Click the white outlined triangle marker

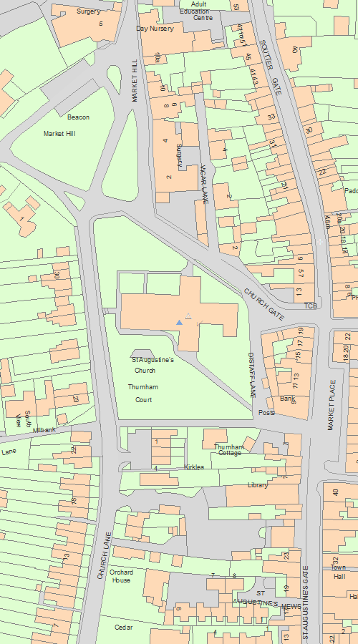tap(188, 316)
